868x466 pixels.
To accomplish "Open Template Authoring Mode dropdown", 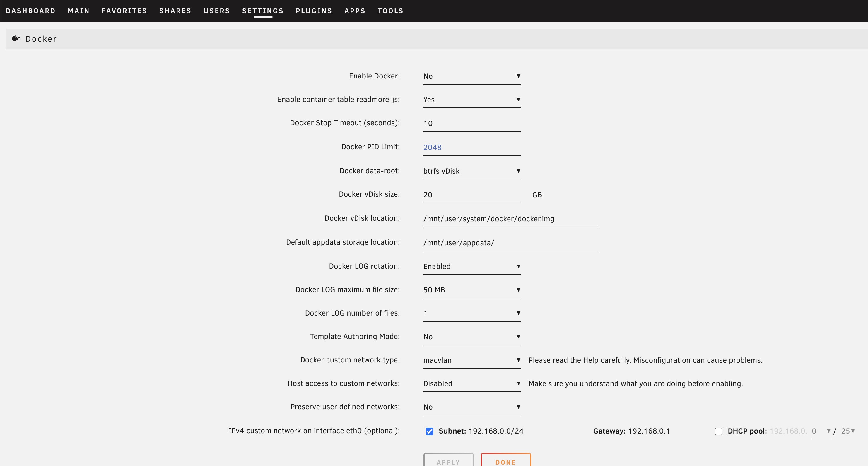I will tap(471, 337).
